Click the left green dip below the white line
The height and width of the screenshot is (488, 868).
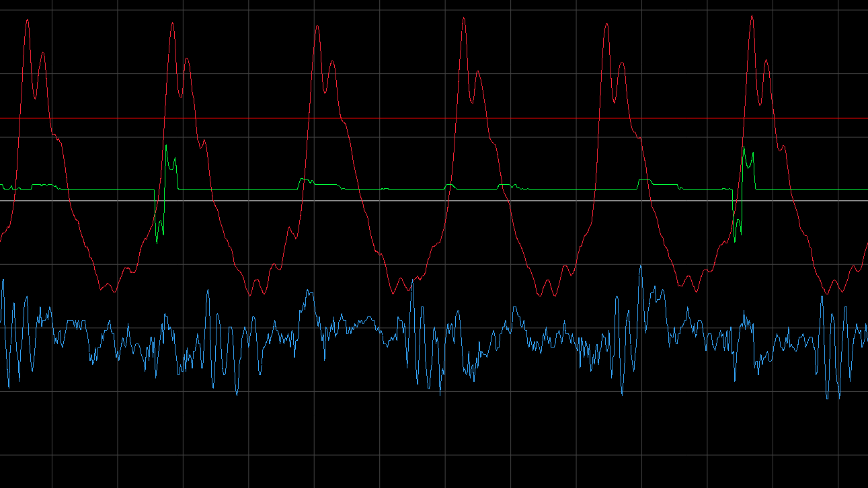pyautogui.click(x=157, y=242)
